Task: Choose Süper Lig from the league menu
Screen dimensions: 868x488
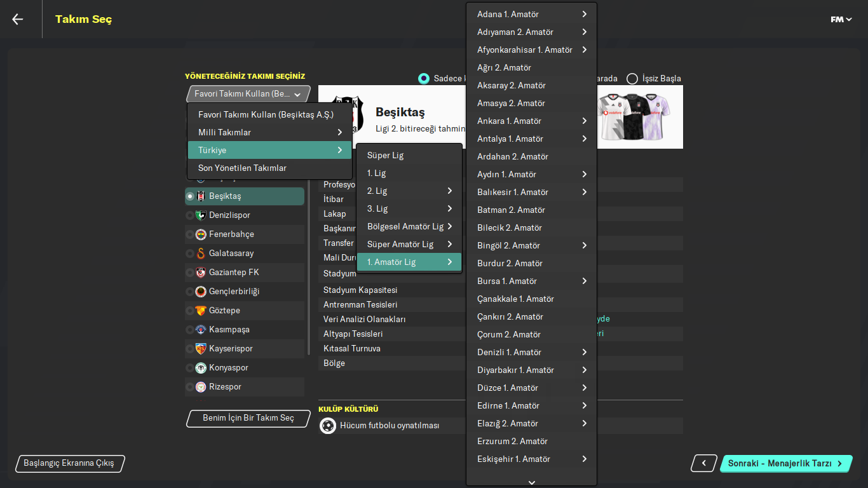Action: click(385, 155)
